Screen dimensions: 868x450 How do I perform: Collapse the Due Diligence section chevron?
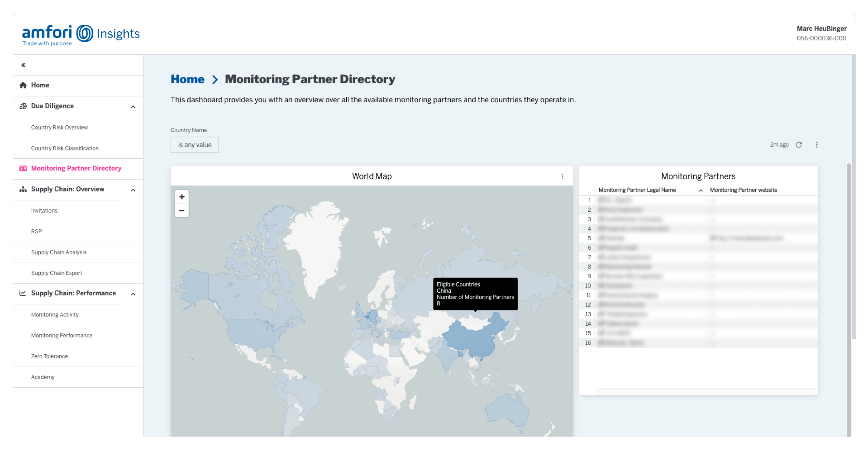[x=133, y=107]
